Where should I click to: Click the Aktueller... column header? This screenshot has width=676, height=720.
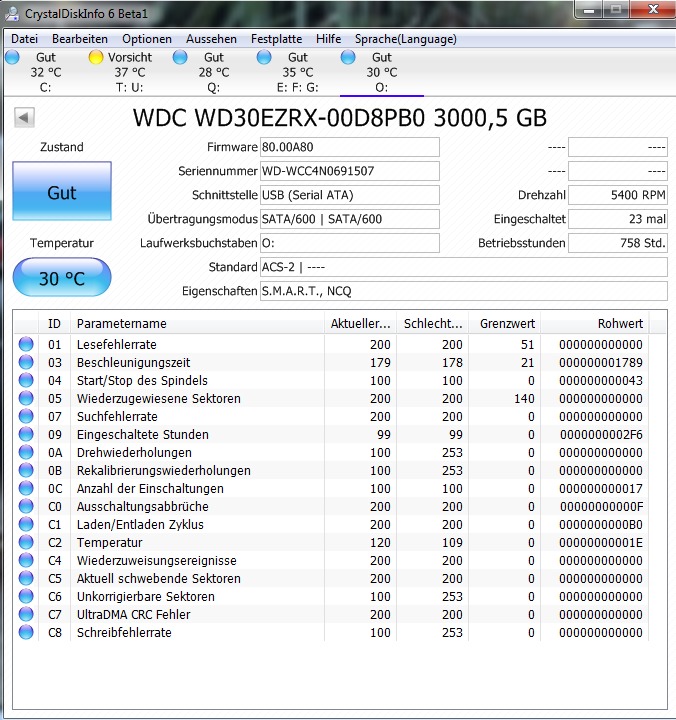[x=361, y=323]
